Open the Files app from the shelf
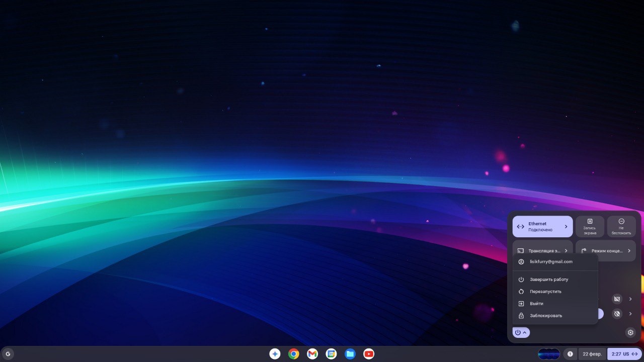This screenshot has width=644, height=362. (350, 354)
